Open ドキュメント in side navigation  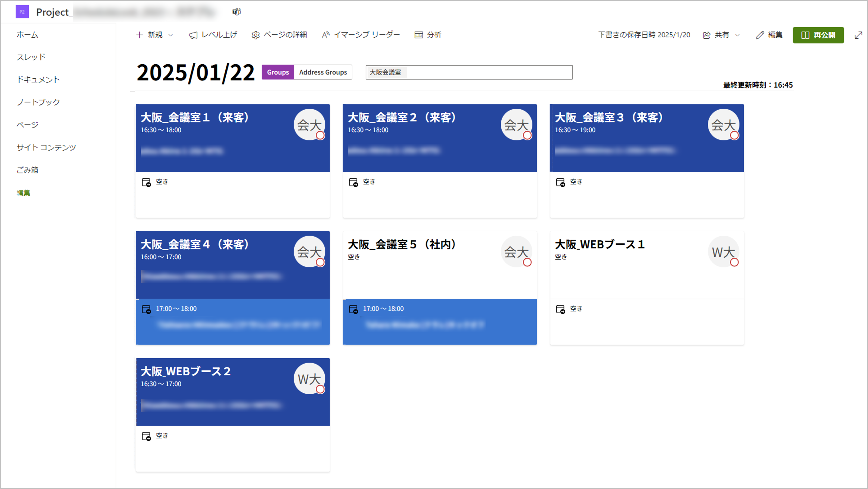click(x=38, y=80)
